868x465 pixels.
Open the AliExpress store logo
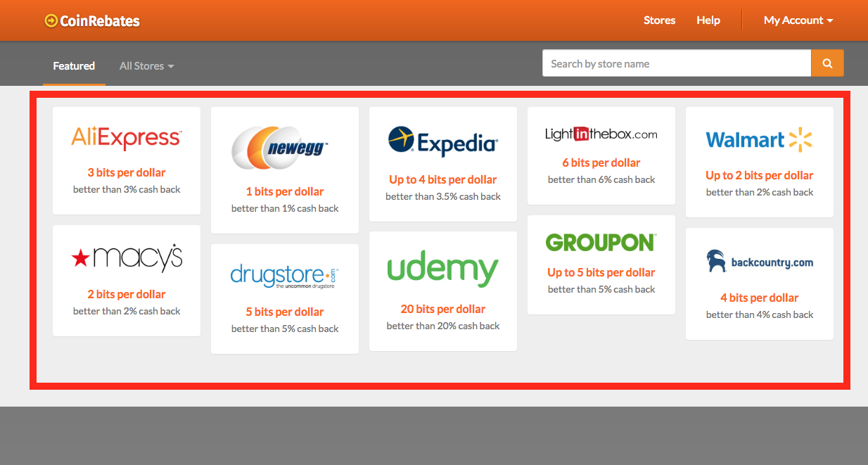(x=127, y=138)
